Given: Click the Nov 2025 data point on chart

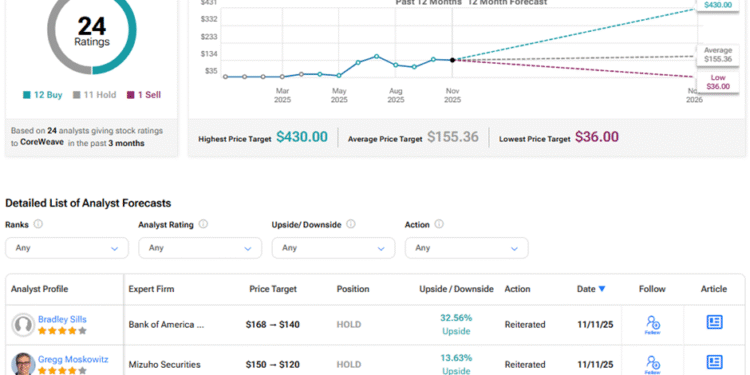Looking at the screenshot, I should point(452,60).
